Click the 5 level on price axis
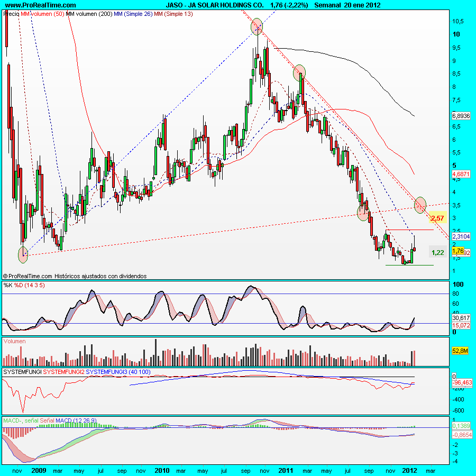The width and height of the screenshot is (476, 476). tap(454, 166)
